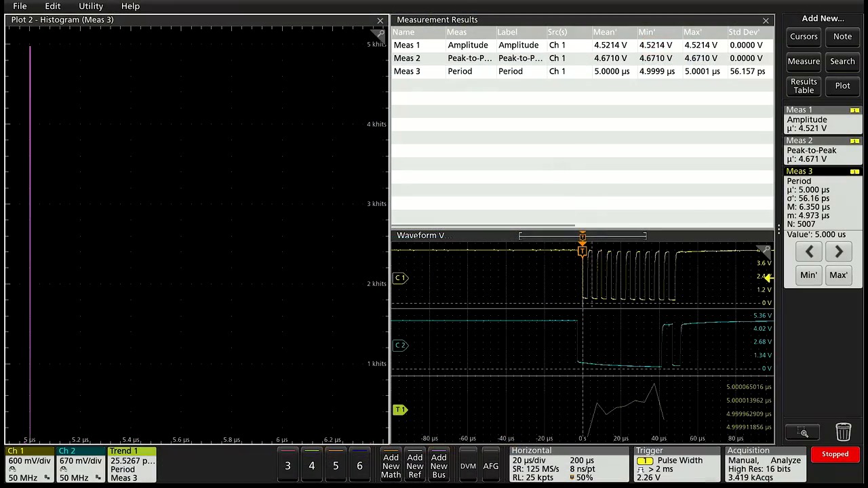
Task: Click the trash can delete icon
Action: (x=843, y=432)
